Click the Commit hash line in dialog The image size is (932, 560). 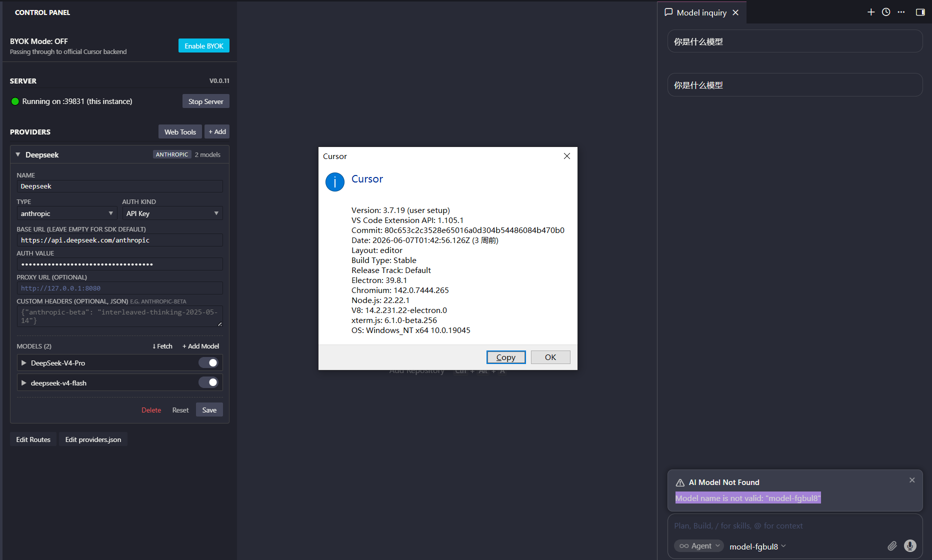[458, 230]
